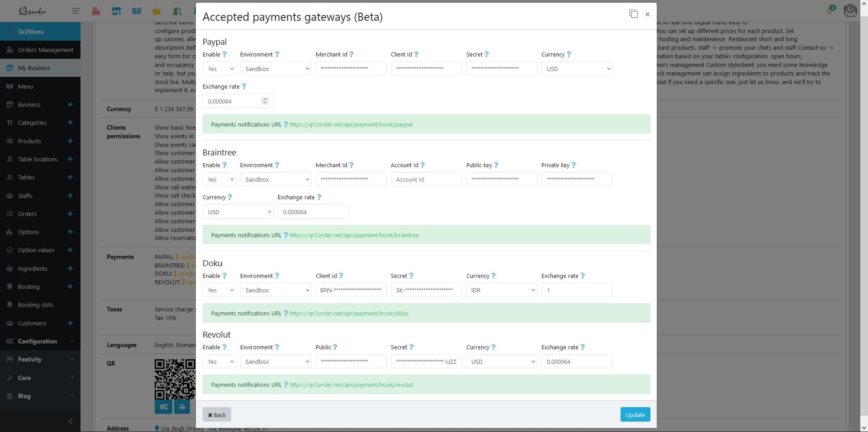This screenshot has width=868, height=432.
Task: Open Orders Management in sidebar
Action: point(45,50)
